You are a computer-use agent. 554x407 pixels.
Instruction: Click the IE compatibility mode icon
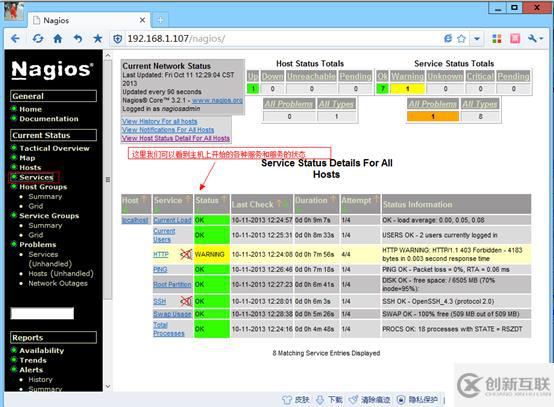pyautogui.click(x=448, y=39)
